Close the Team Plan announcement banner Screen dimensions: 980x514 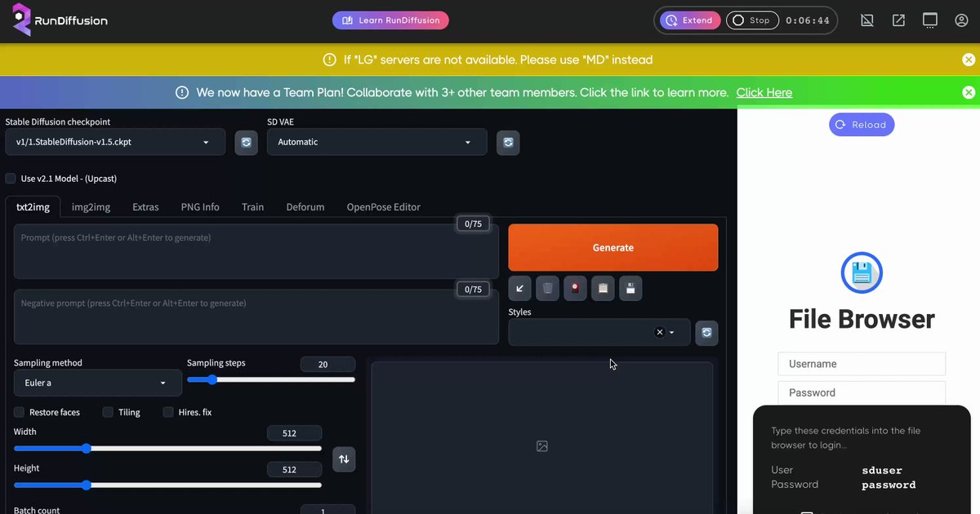point(969,92)
